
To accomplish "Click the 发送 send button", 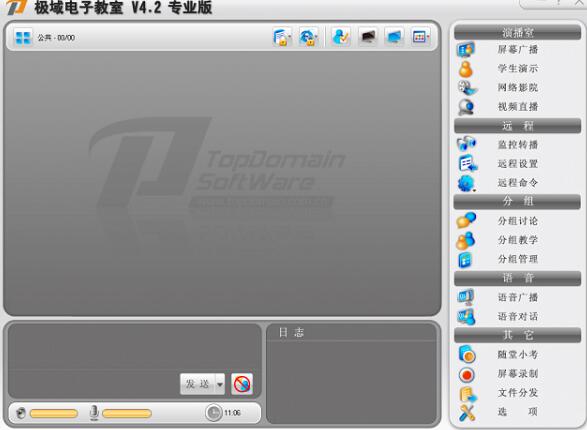I will click(198, 384).
